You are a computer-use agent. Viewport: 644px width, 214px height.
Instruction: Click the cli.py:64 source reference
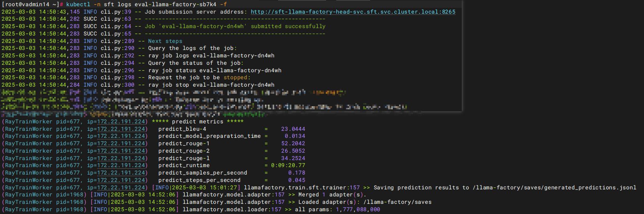116,26
